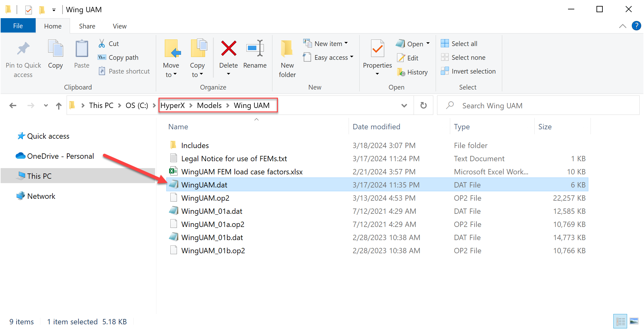Expand the New item dropdown
Image resolution: width=644 pixels, height=329 pixels.
(x=346, y=43)
